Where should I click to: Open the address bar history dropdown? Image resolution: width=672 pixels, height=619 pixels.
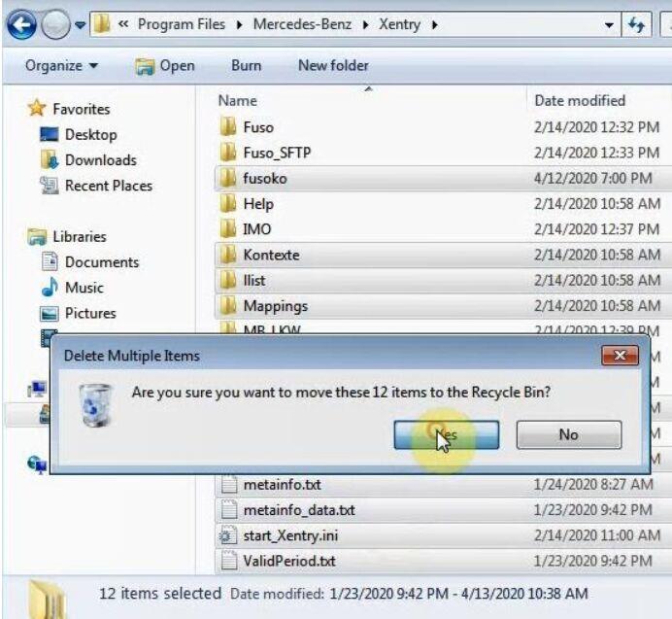click(609, 25)
